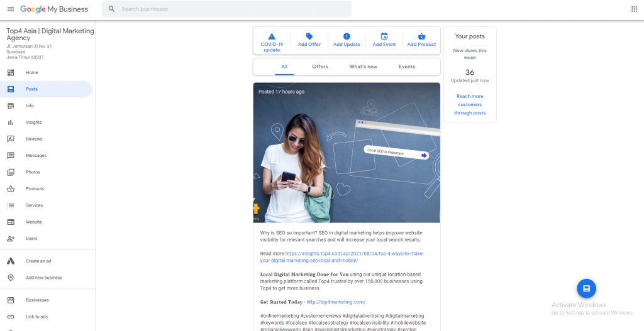644x331 pixels.
Task: Click the Add Event calendar icon
Action: pyautogui.click(x=384, y=36)
